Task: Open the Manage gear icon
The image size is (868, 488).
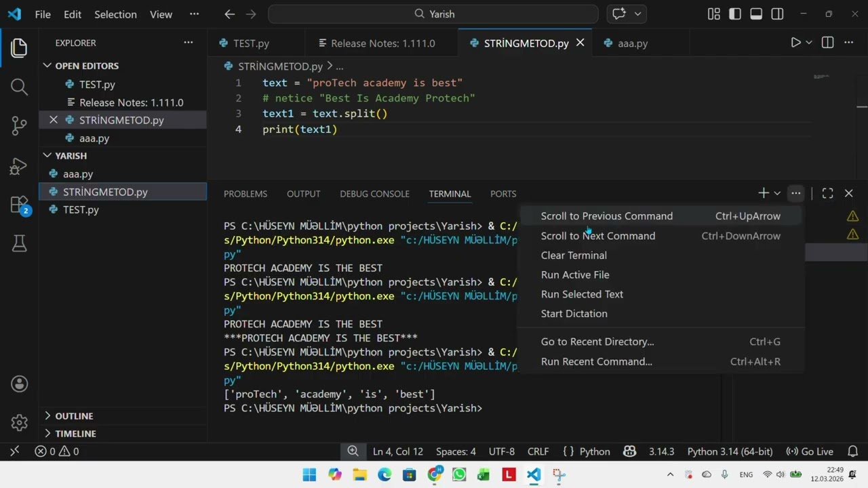Action: pos(19,422)
